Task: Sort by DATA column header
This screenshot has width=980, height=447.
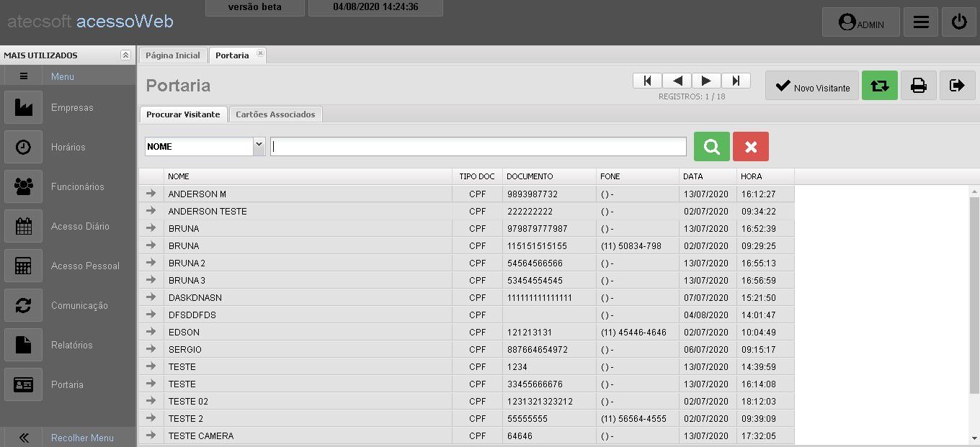Action: pos(708,176)
